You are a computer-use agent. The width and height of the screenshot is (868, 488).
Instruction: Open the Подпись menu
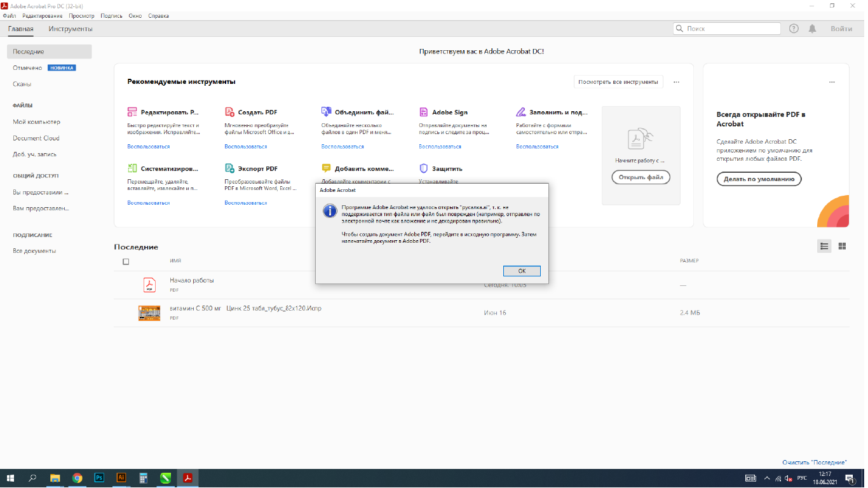point(112,15)
